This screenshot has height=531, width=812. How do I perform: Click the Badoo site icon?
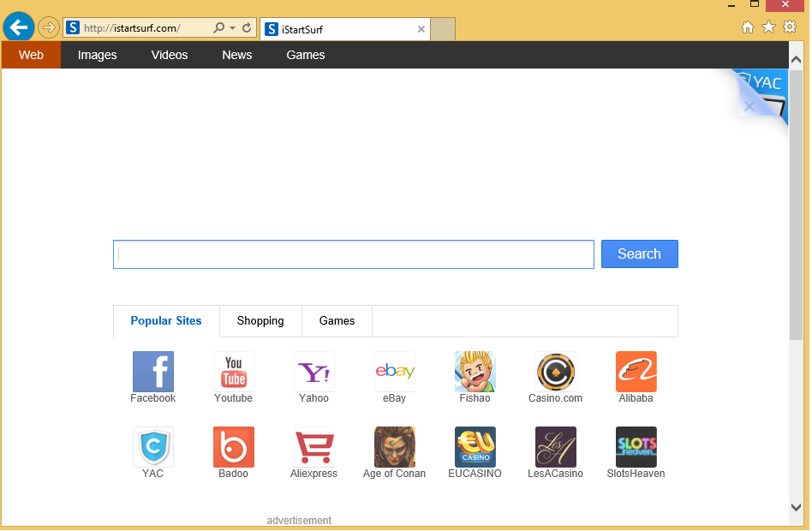click(x=233, y=447)
